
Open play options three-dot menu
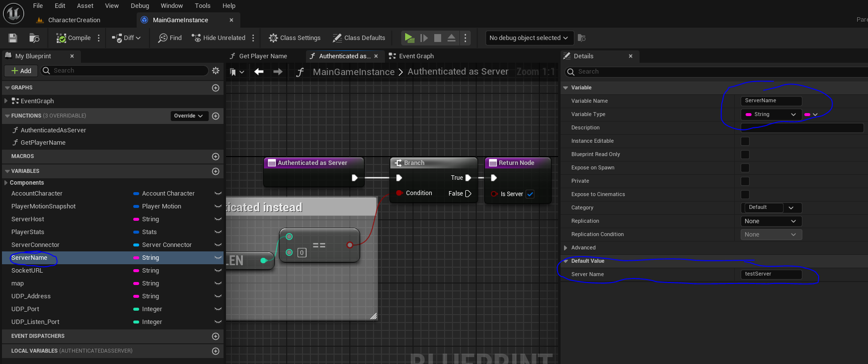click(465, 38)
